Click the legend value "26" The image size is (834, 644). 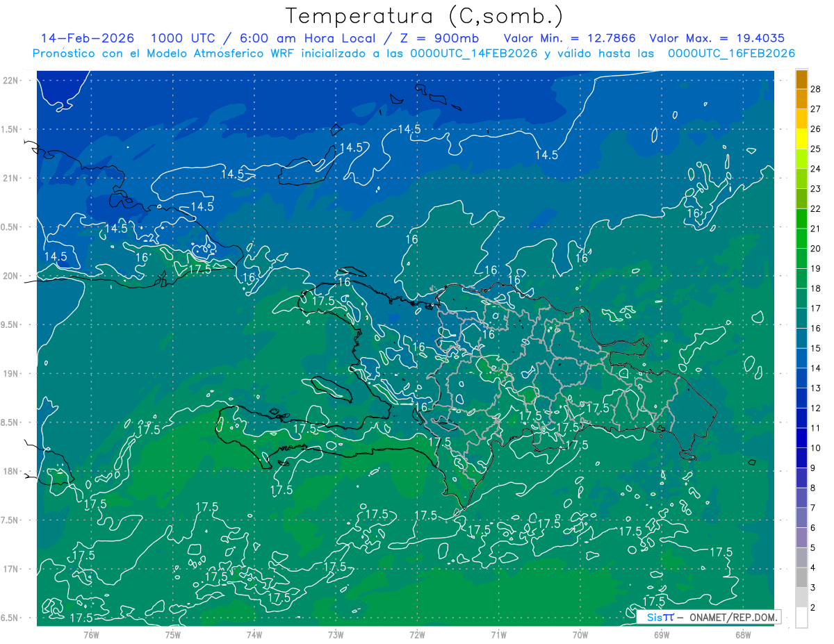tap(816, 129)
